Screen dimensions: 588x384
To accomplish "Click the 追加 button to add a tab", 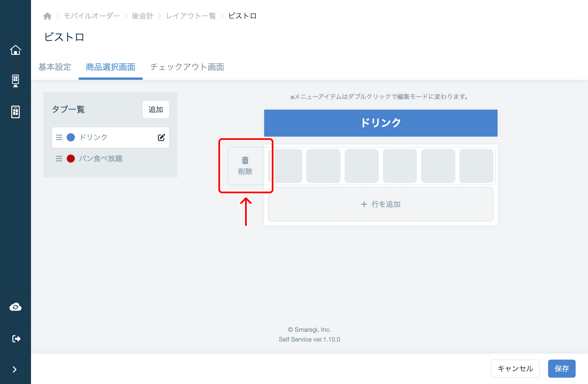I will (x=155, y=109).
